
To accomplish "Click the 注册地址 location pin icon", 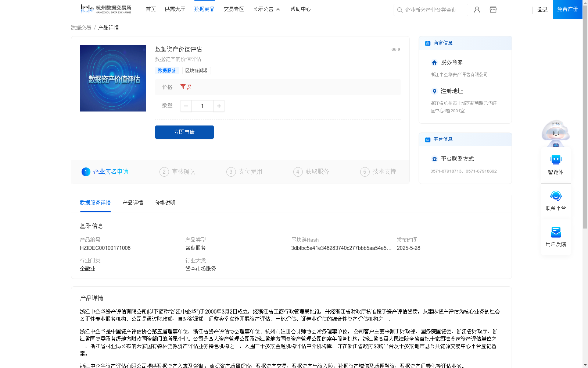I will click(434, 91).
